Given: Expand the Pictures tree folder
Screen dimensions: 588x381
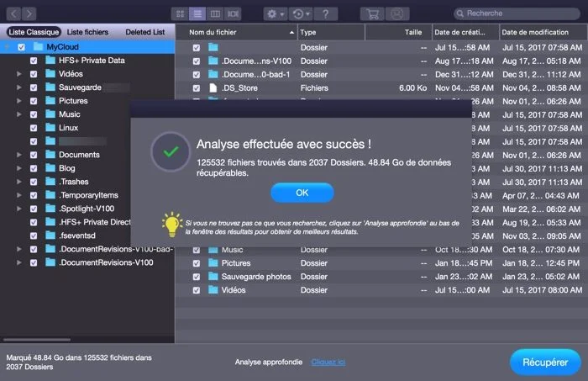Looking at the screenshot, I should 18,101.
